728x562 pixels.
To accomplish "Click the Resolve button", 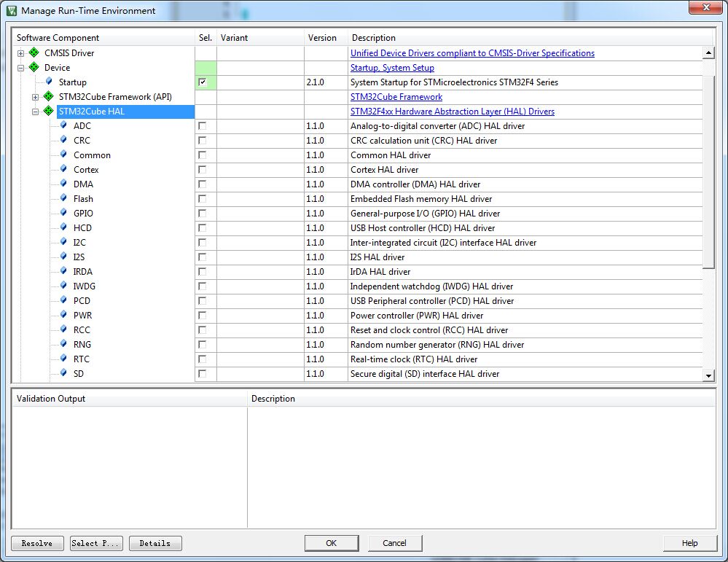I will [x=37, y=543].
